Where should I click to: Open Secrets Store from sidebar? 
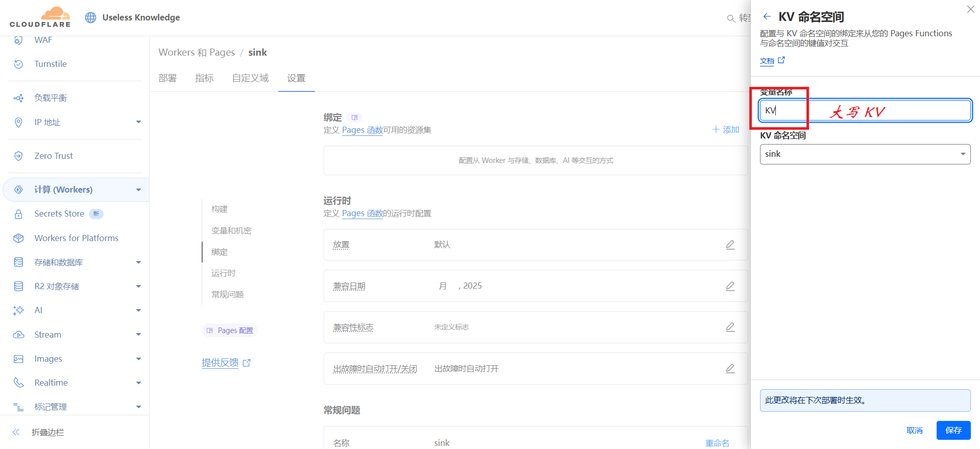coord(59,214)
